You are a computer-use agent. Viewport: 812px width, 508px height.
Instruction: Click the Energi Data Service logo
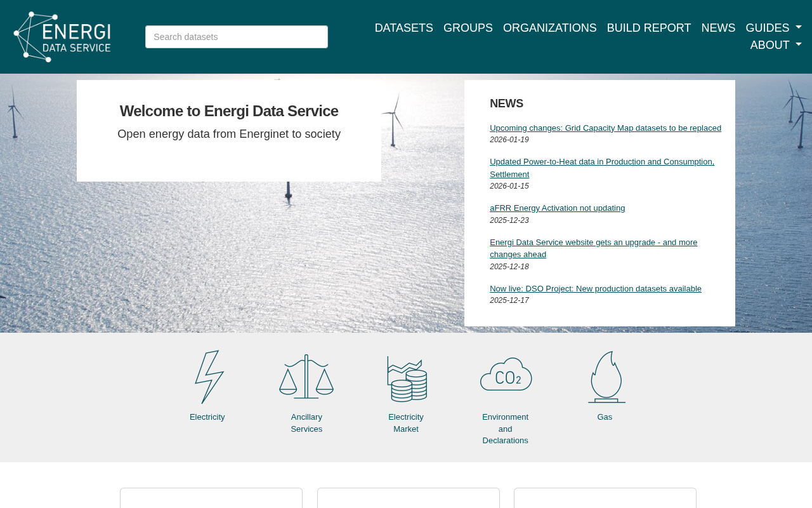click(62, 37)
